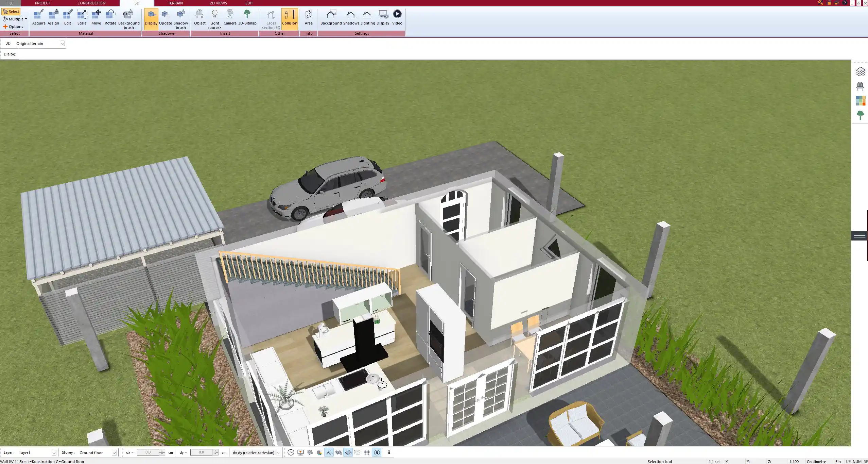Screen dimensions: 868x464
Task: Open the Original terrain dropdown
Action: [x=62, y=43]
